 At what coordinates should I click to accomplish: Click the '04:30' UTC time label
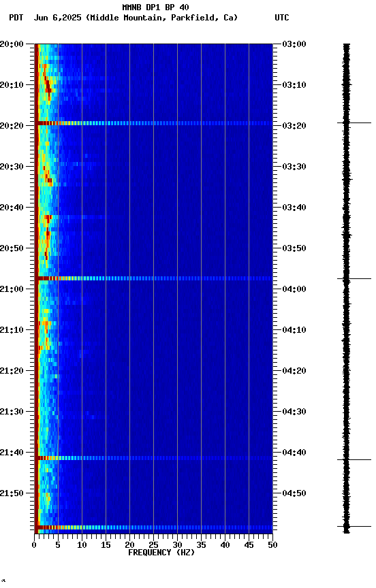(294, 412)
